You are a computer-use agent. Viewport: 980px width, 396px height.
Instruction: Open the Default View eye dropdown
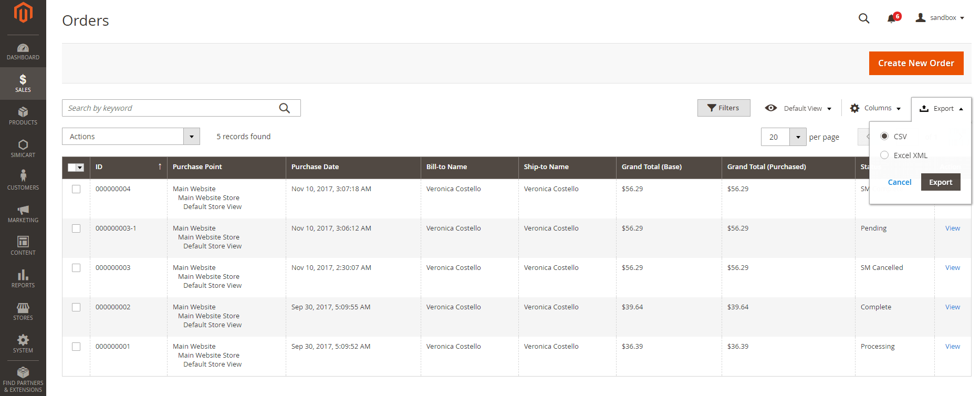pos(798,108)
